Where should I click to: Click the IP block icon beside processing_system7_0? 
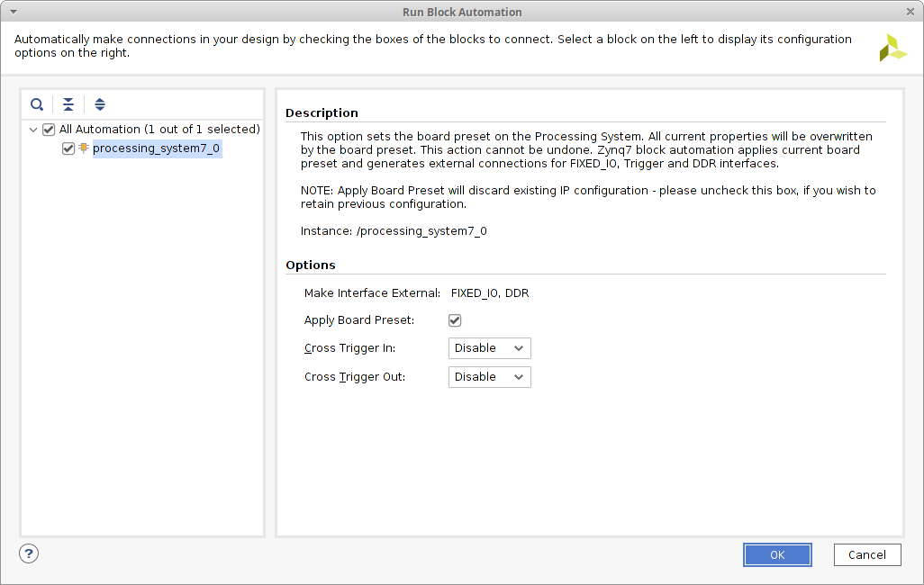84,148
